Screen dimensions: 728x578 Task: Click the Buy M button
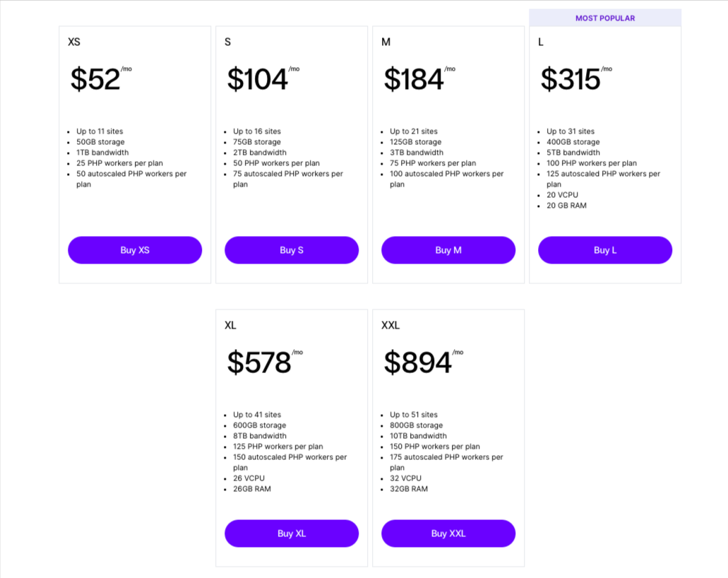(448, 250)
